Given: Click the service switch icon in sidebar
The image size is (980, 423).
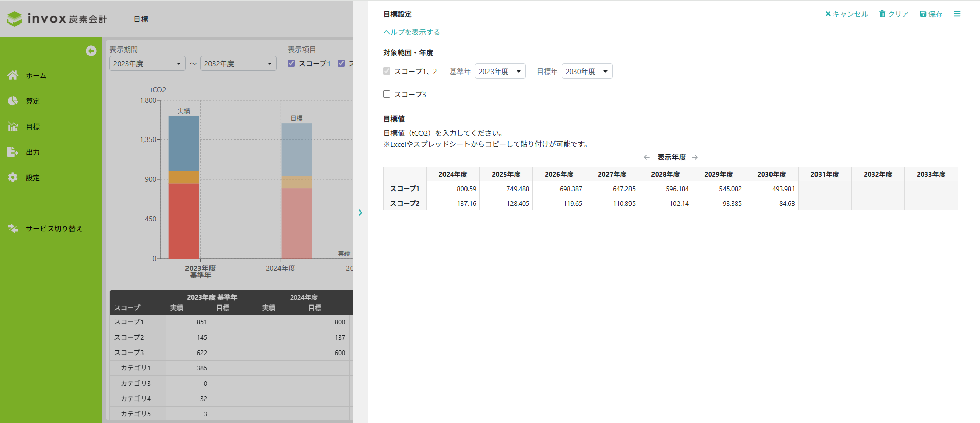Looking at the screenshot, I should [13, 228].
